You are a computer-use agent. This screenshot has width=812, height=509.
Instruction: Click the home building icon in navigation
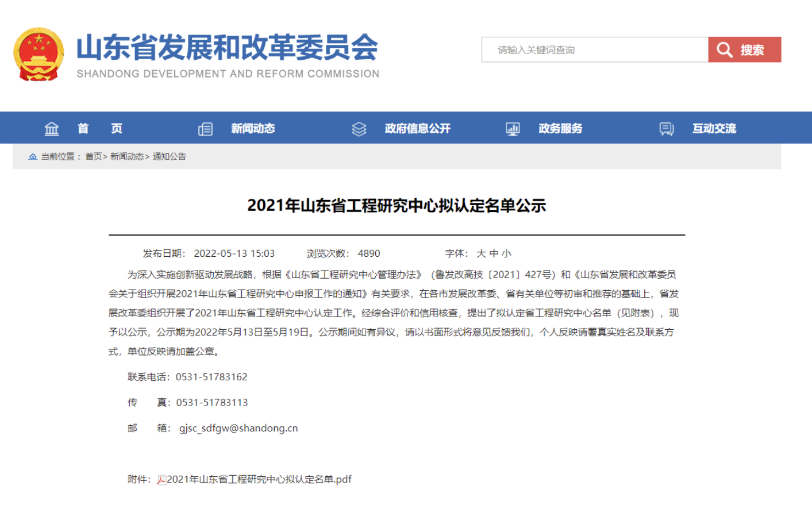(52, 129)
